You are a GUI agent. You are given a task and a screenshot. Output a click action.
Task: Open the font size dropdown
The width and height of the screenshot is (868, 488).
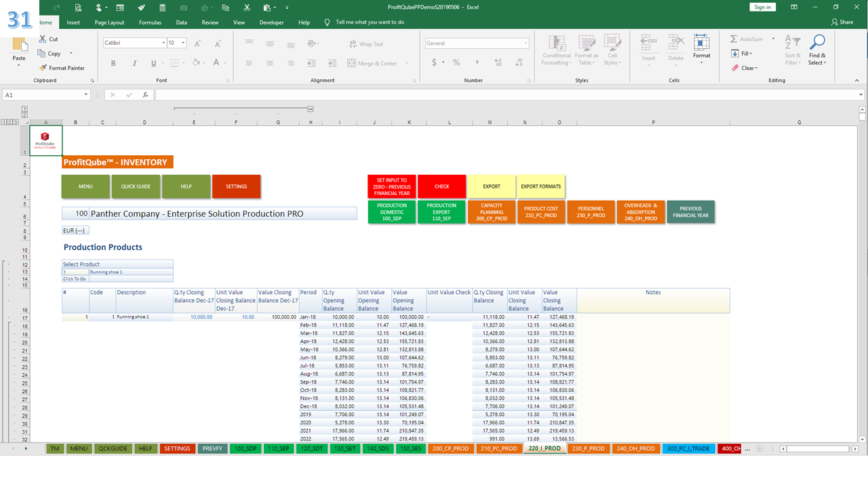click(184, 43)
